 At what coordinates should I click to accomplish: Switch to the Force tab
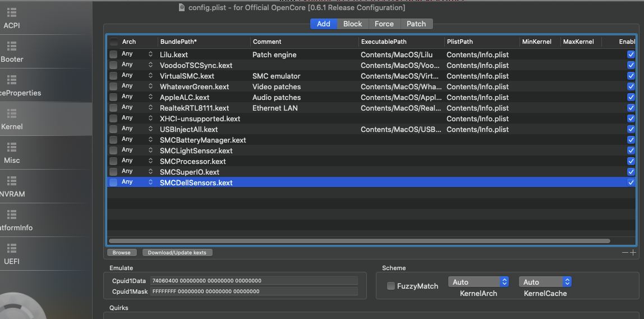point(384,24)
